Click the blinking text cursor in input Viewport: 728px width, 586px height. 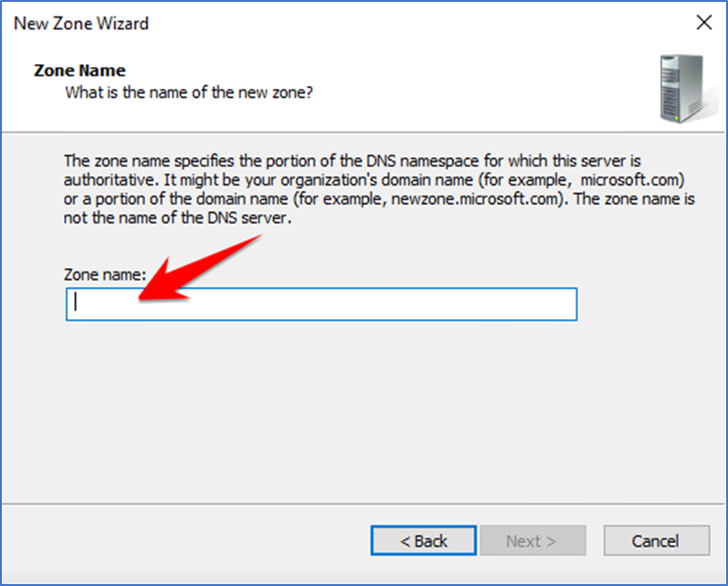point(76,302)
